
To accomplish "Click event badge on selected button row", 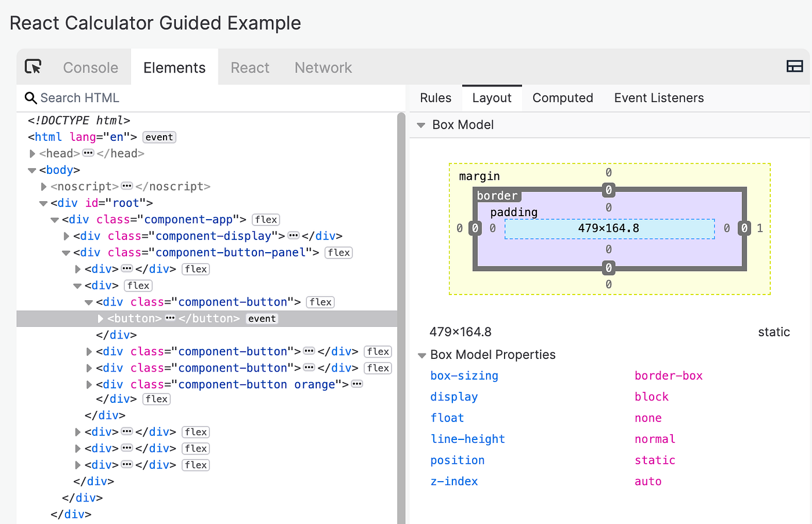I will 262,319.
